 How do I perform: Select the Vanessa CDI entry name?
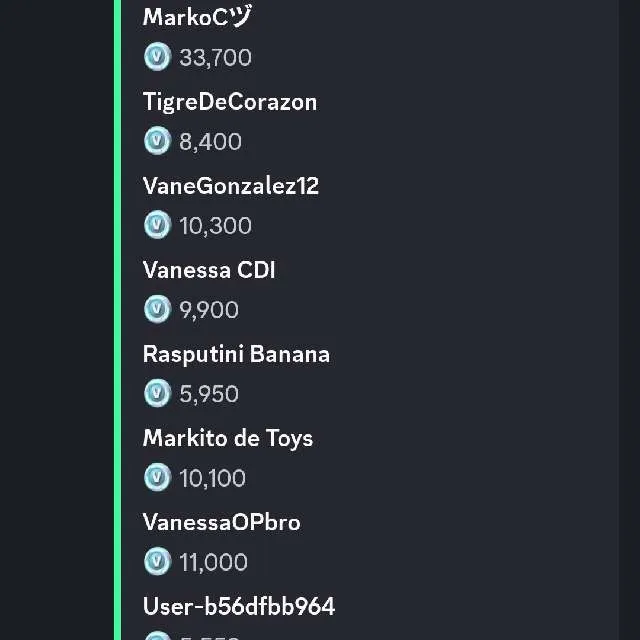pos(209,270)
